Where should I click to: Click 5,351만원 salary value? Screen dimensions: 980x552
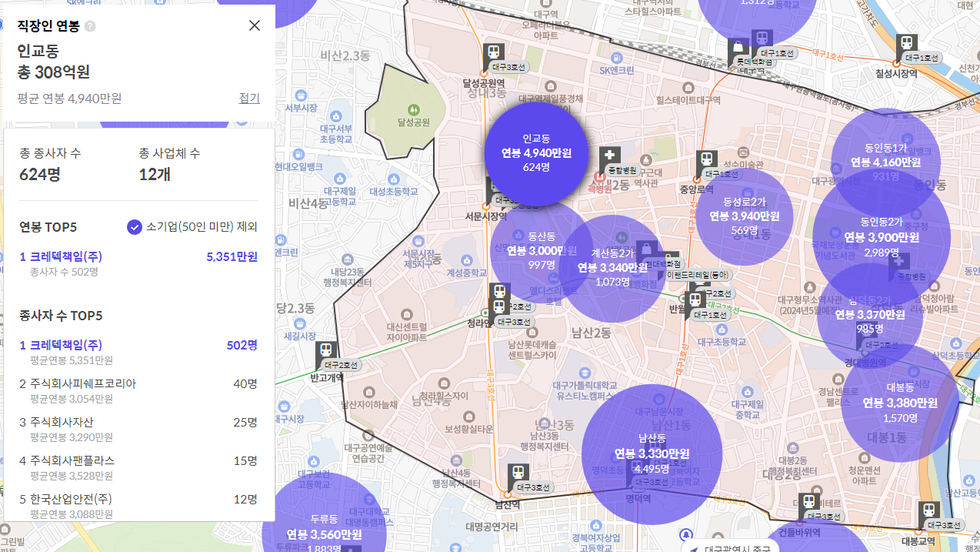click(x=232, y=256)
